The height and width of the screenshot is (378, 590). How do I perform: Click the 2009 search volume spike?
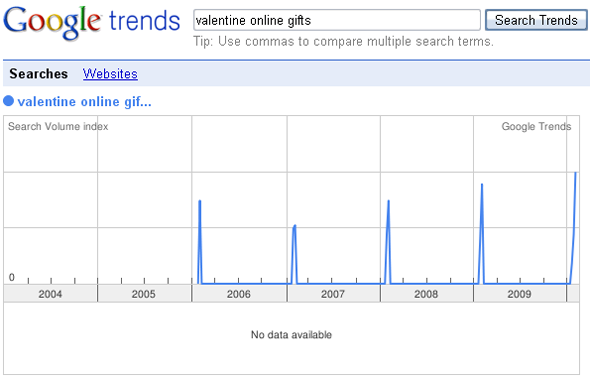coord(482,233)
